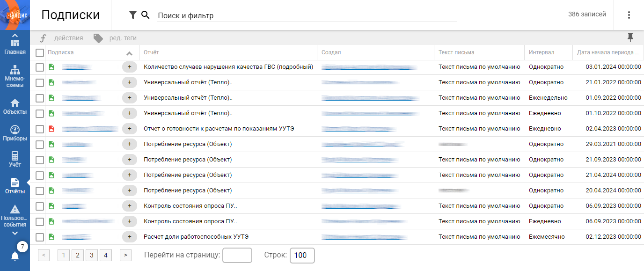The height and width of the screenshot is (271, 644).
Task: Click the logo in top-left corner
Action: pos(15,15)
